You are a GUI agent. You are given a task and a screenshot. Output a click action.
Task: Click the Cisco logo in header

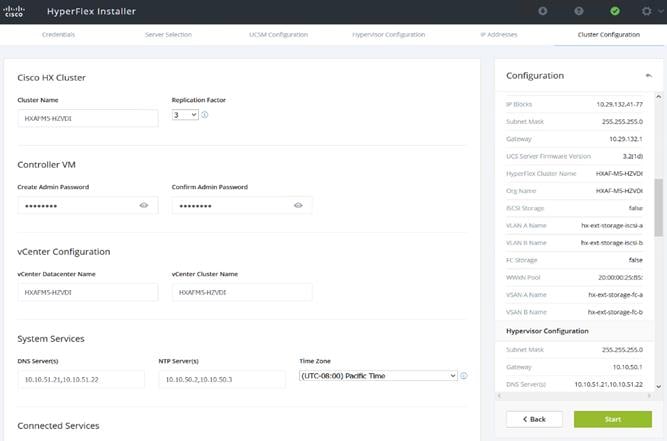(x=14, y=11)
